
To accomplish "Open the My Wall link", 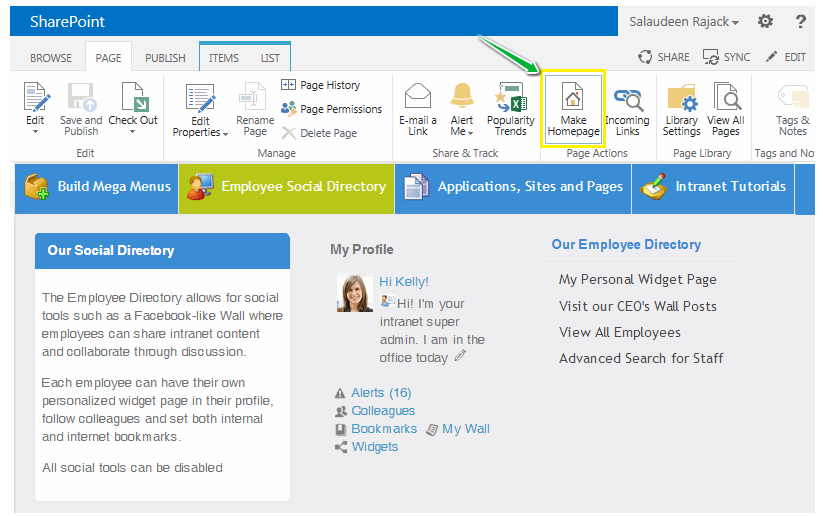I will point(466,429).
